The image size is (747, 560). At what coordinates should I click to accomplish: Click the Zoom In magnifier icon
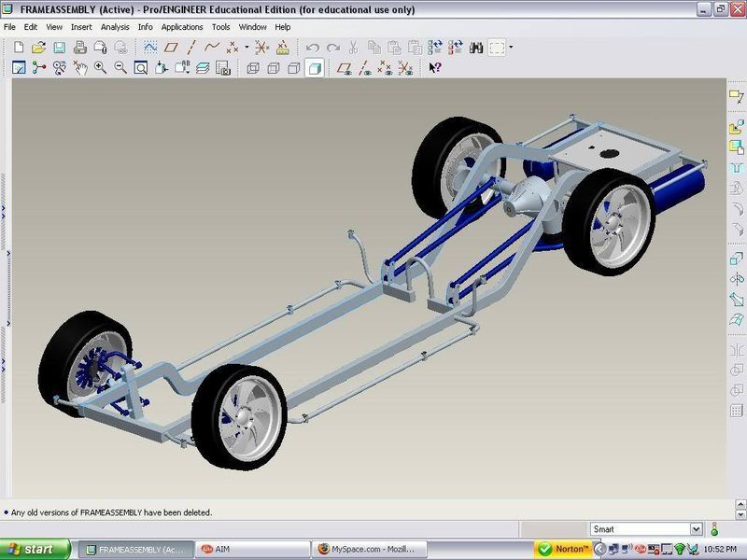tap(100, 67)
